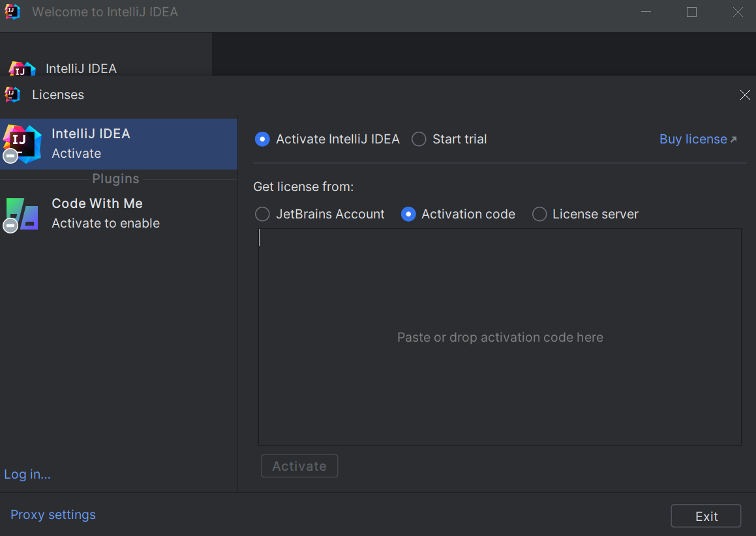The width and height of the screenshot is (756, 536).
Task: Minimize the Welcome to IntelliJ IDEA window
Action: tap(646, 12)
